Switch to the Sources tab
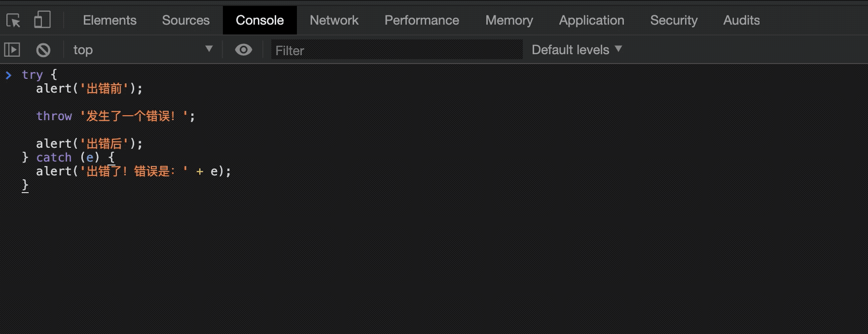 coord(186,20)
